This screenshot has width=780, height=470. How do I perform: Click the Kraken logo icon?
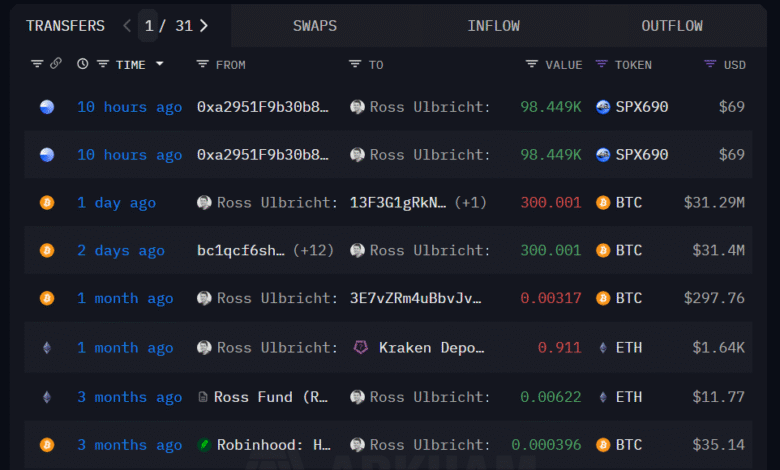(361, 347)
